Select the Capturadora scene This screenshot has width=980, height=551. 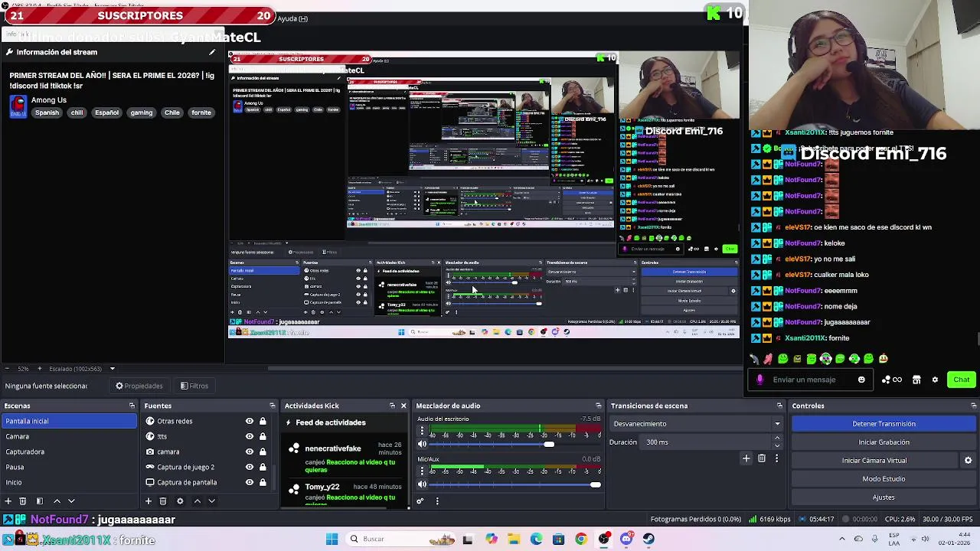coord(69,452)
